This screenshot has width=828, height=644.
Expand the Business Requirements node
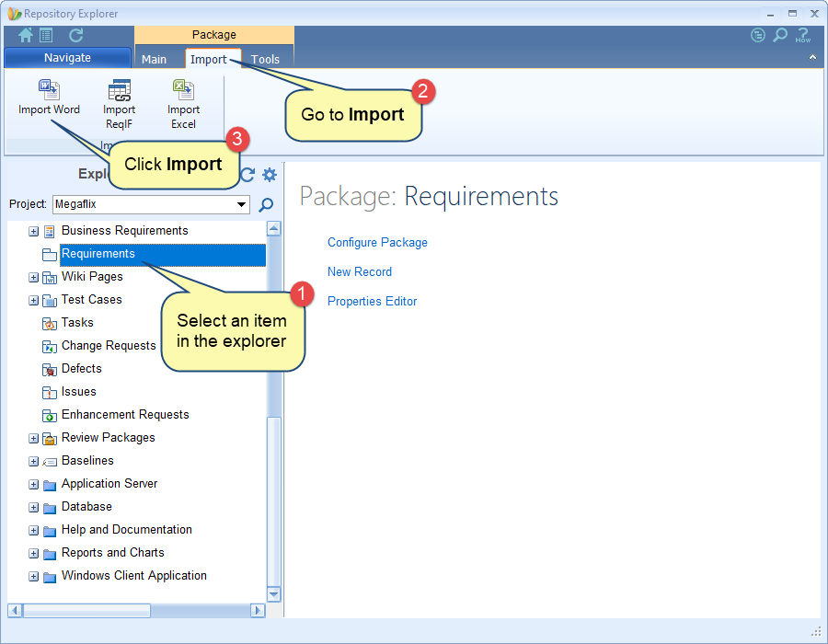[x=33, y=231]
